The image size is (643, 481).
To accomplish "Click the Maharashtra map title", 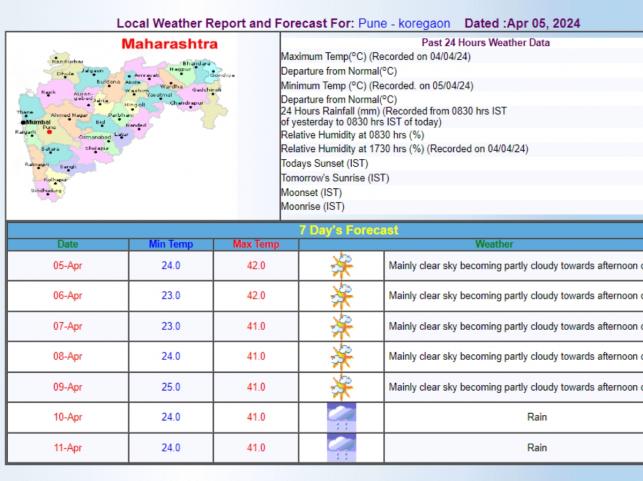I will (172, 45).
